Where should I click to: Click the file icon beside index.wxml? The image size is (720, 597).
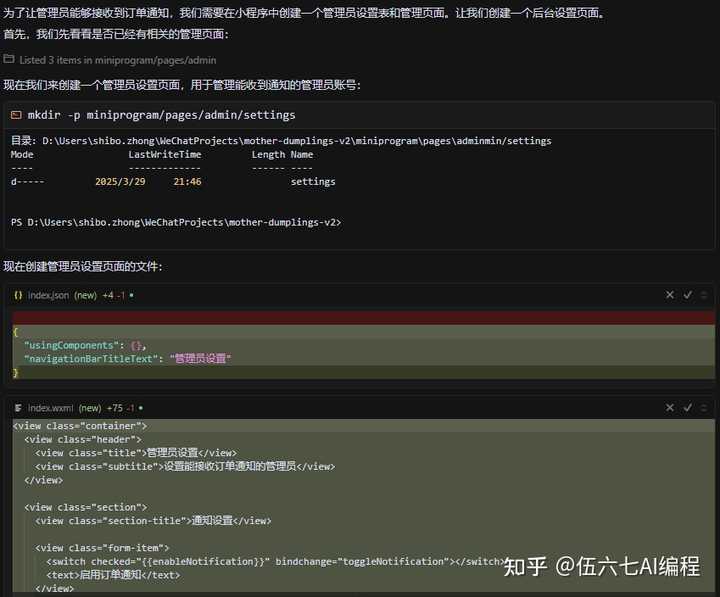pos(18,408)
